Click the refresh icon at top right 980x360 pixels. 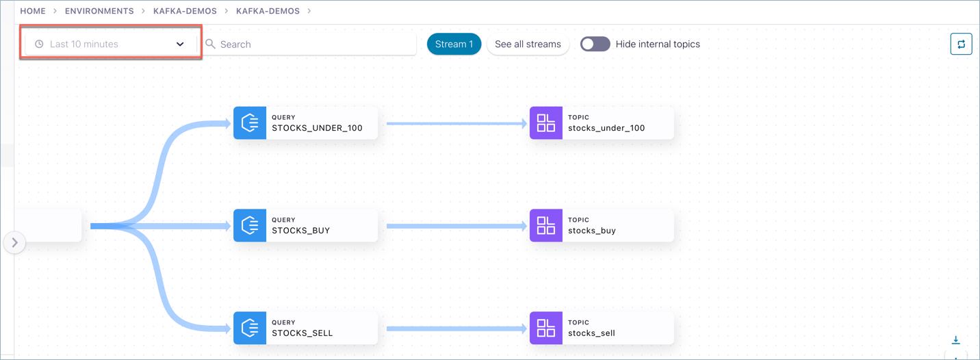[x=961, y=44]
